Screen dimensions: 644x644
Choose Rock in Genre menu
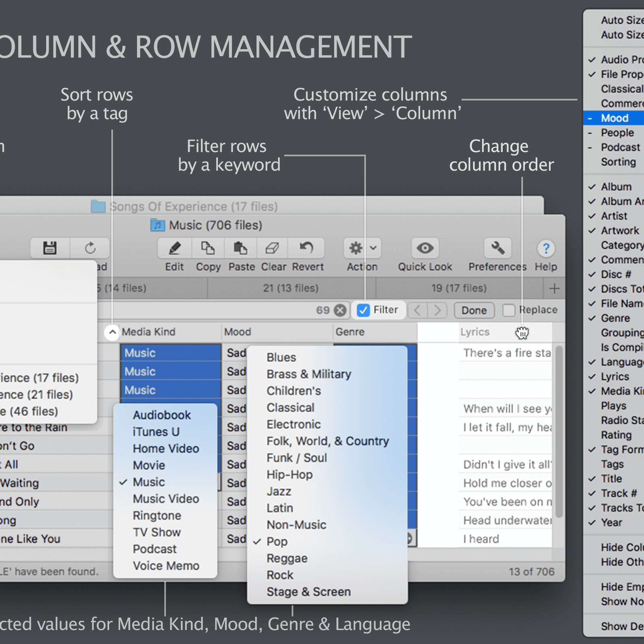pyautogui.click(x=327, y=575)
